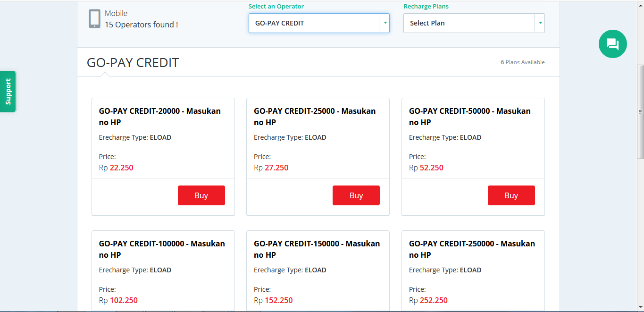
Task: Click the price Rp 102.250
Action: pyautogui.click(x=118, y=300)
